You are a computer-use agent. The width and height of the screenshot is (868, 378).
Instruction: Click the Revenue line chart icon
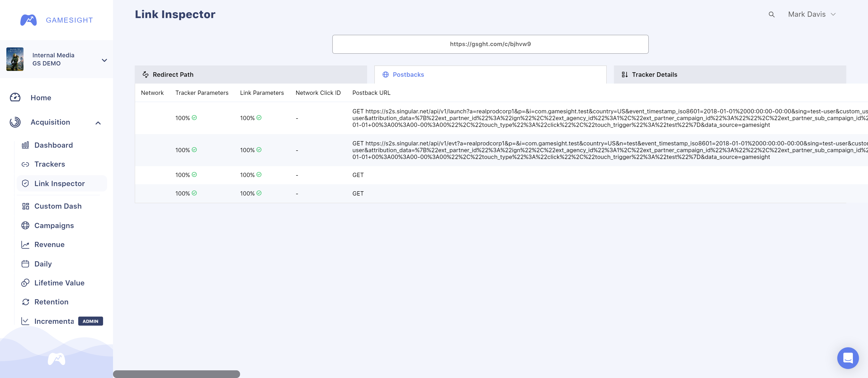(x=25, y=245)
